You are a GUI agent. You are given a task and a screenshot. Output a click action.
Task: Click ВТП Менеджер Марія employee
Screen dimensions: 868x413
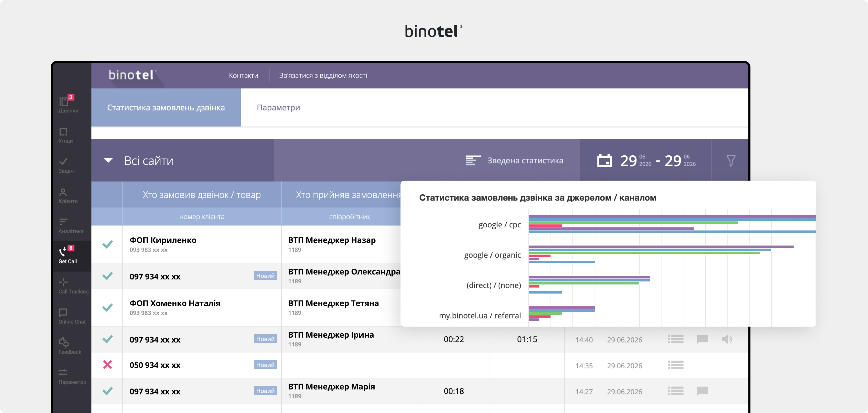pos(331,387)
